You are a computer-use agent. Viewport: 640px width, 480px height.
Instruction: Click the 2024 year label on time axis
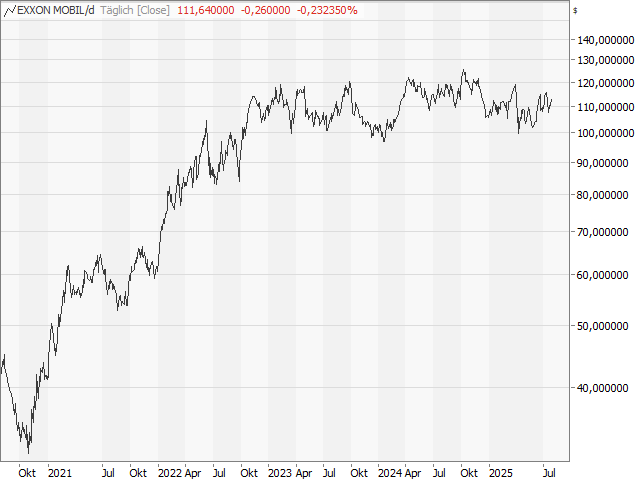390,473
